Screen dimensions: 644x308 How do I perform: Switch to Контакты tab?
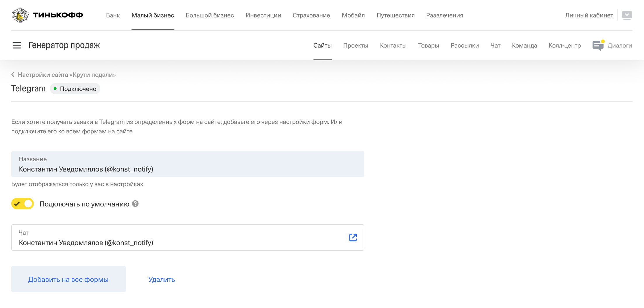point(393,45)
